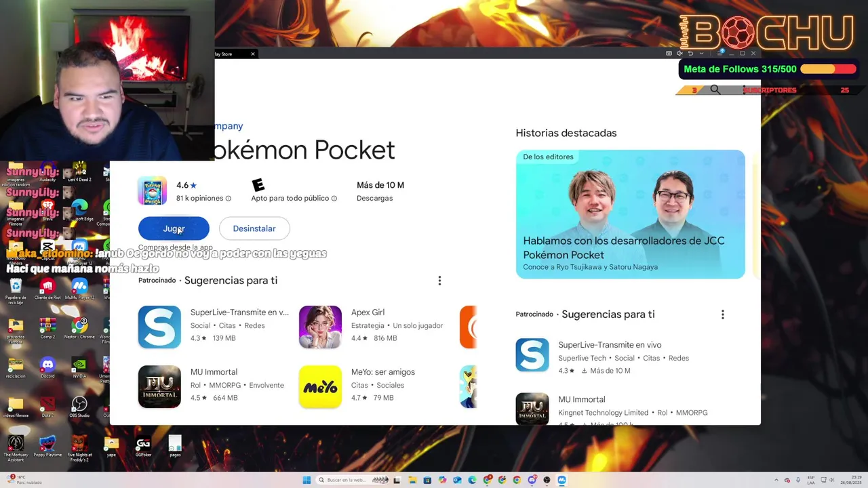Click the 81 k opiniones text

(199, 198)
